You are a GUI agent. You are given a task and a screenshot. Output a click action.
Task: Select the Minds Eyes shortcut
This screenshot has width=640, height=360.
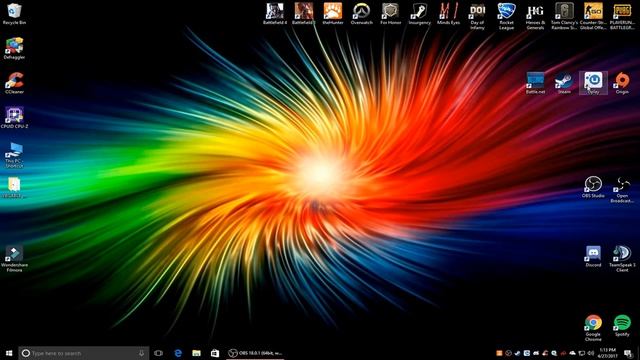tap(449, 13)
